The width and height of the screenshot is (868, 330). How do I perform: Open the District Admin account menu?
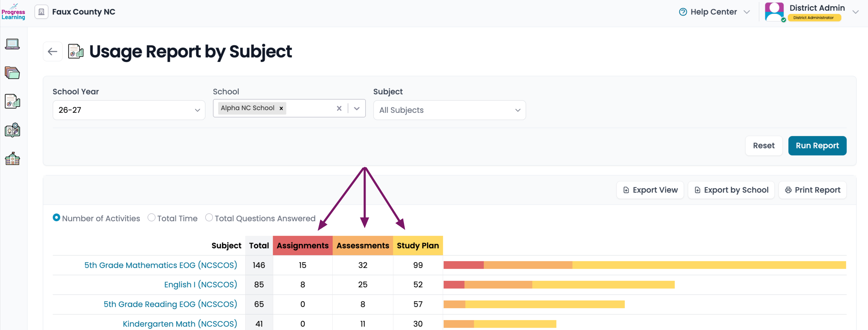point(811,12)
